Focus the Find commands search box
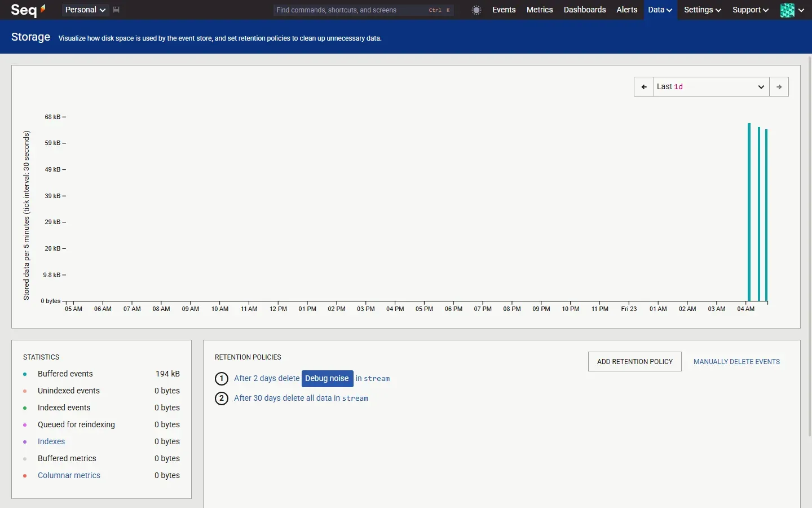The width and height of the screenshot is (812, 508). coord(364,10)
